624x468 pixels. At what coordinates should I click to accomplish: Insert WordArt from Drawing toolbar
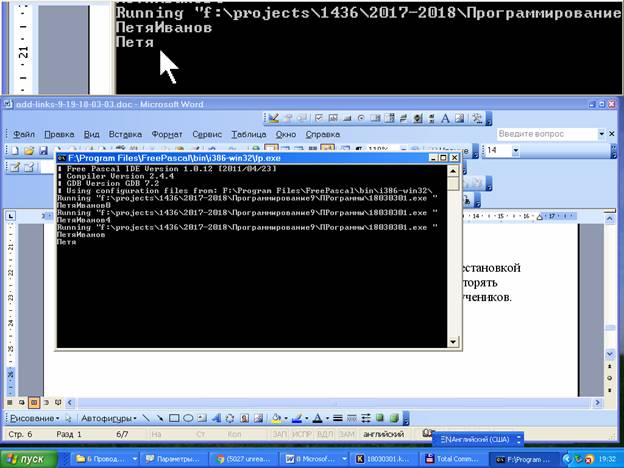[216, 418]
